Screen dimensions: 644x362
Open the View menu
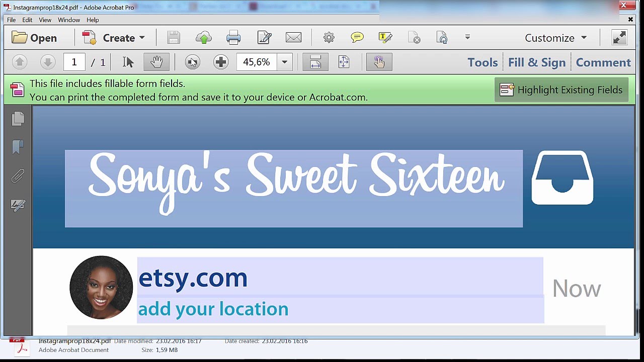tap(45, 20)
